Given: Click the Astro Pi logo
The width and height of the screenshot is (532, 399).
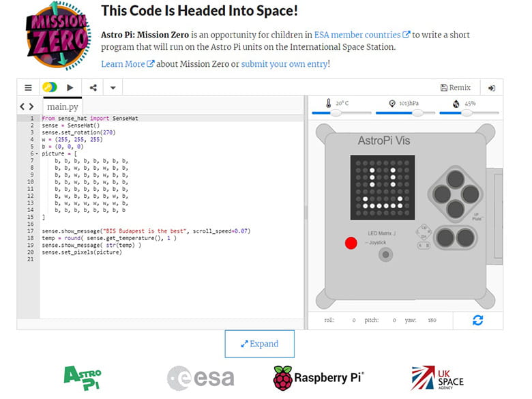Looking at the screenshot, I should coord(83,378).
